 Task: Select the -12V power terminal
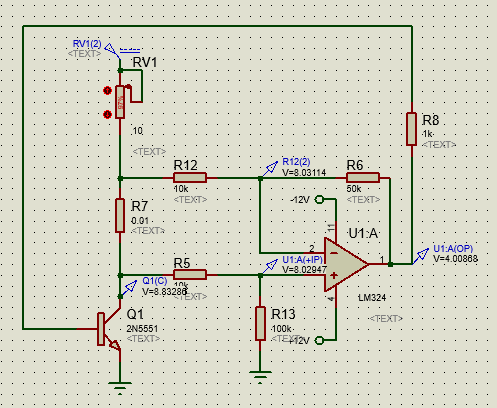[x=319, y=200]
